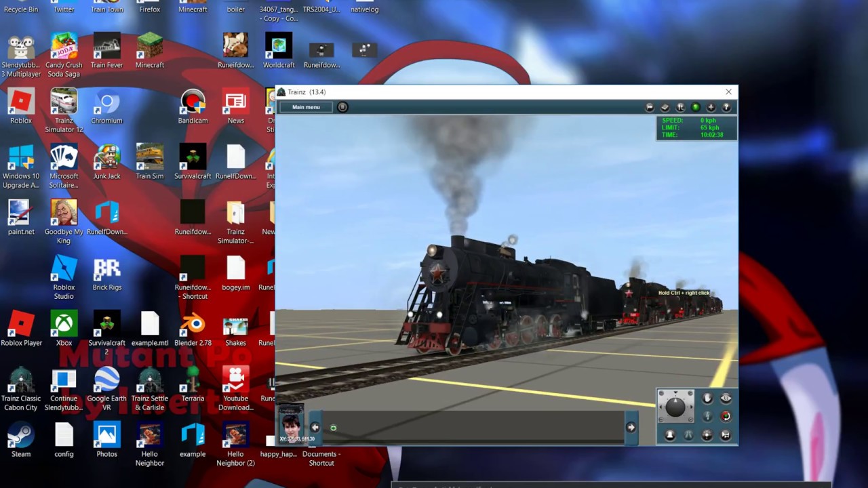Image resolution: width=868 pixels, height=488 pixels.
Task: Click the red-green circular direction icon
Action: [x=726, y=416]
